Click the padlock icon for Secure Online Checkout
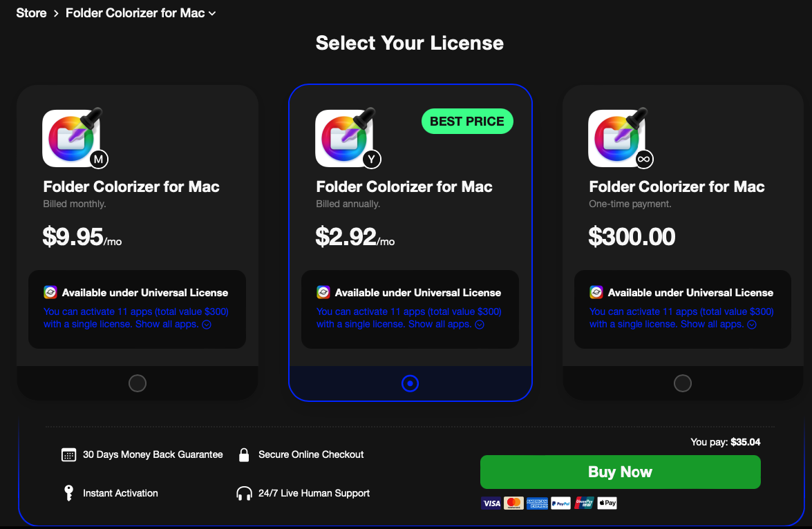 [244, 454]
